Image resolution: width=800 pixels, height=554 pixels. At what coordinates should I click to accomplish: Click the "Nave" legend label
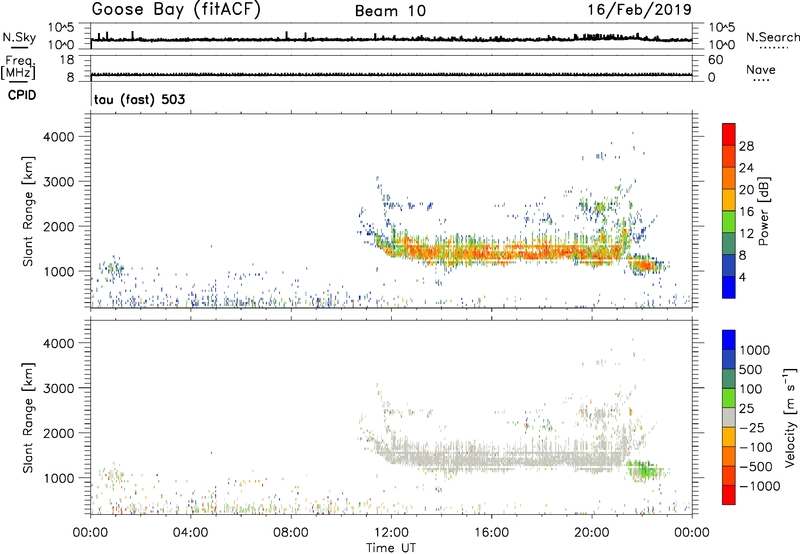click(761, 70)
